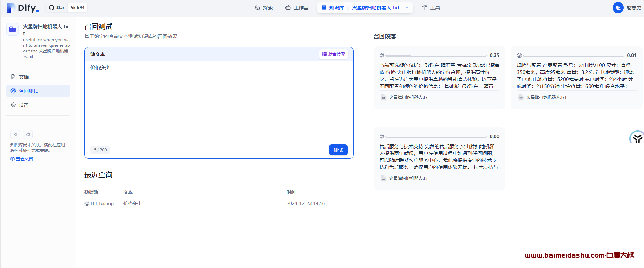Open the GitHub Star button
Viewport: 644px width, 268px height.
57,8
